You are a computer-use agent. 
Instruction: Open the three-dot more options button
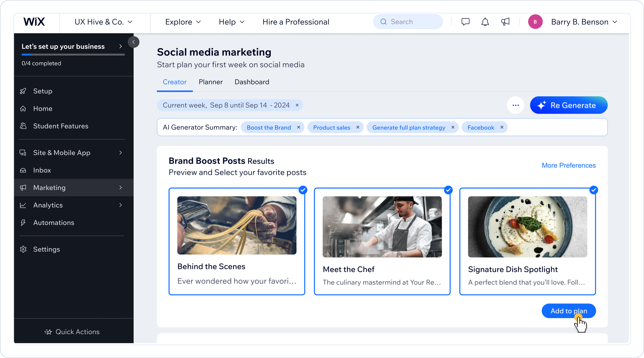516,105
